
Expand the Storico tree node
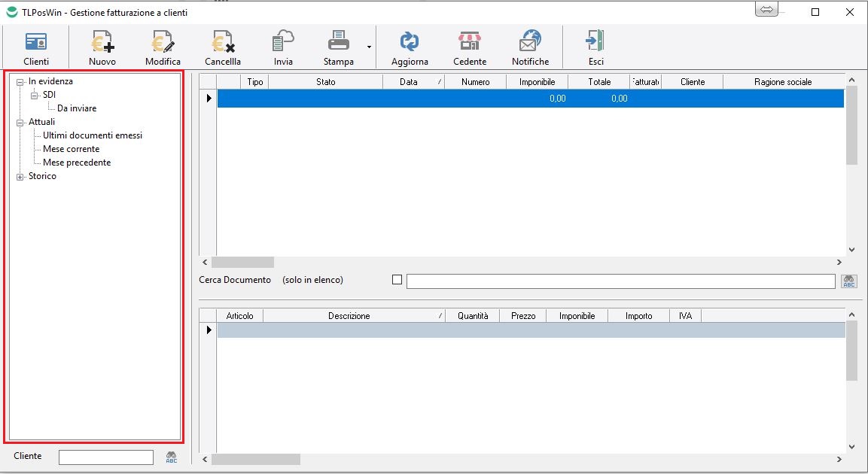(20, 177)
